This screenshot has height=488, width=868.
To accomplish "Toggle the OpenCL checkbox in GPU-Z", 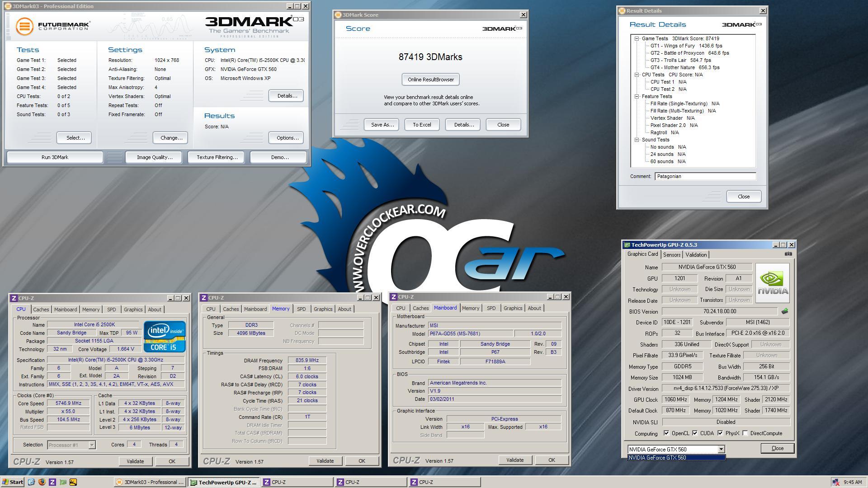I will pyautogui.click(x=666, y=433).
